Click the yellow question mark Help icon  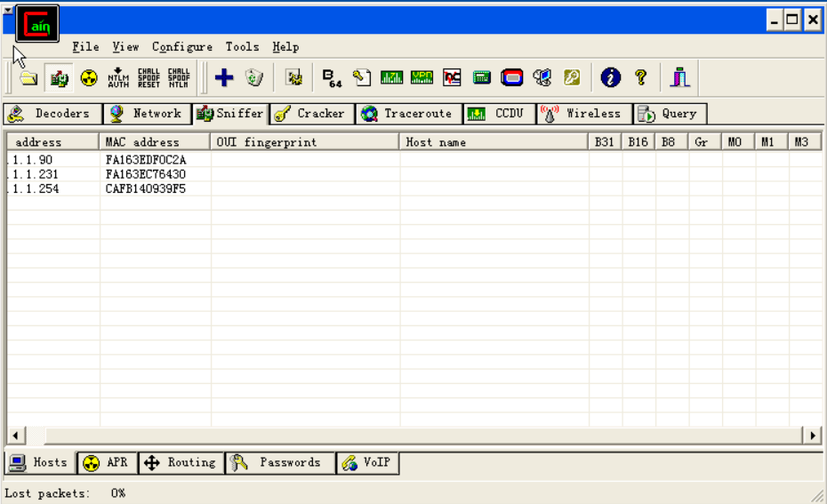click(x=641, y=77)
